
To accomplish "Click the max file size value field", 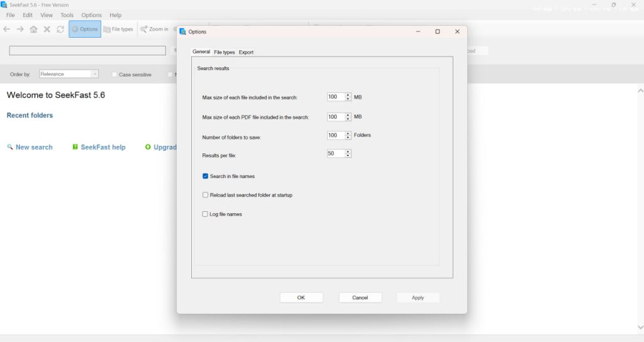I will click(336, 97).
